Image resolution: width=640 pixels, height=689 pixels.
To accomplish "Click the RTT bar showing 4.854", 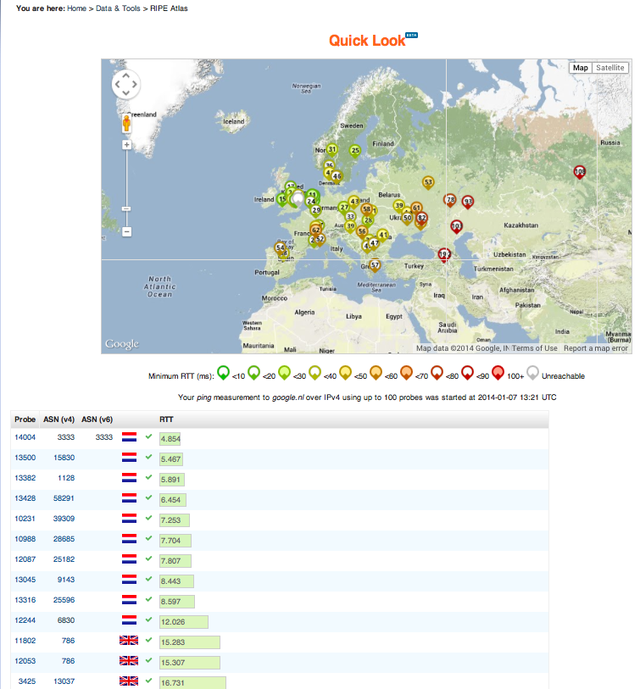I will (x=170, y=439).
